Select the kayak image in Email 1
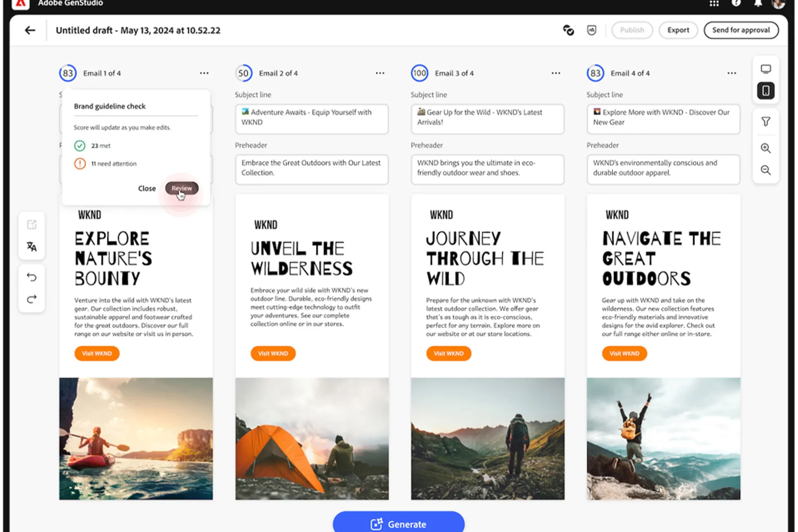This screenshot has height=532, width=798. pyautogui.click(x=136, y=439)
